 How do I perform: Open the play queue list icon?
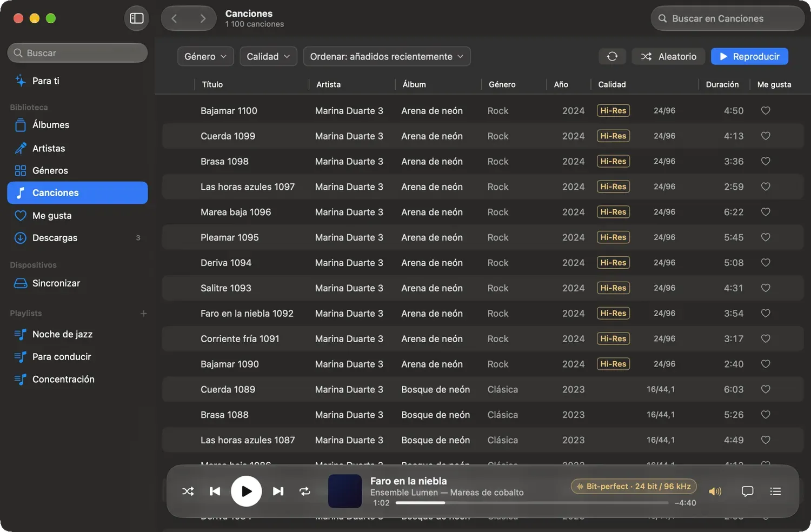tap(775, 491)
